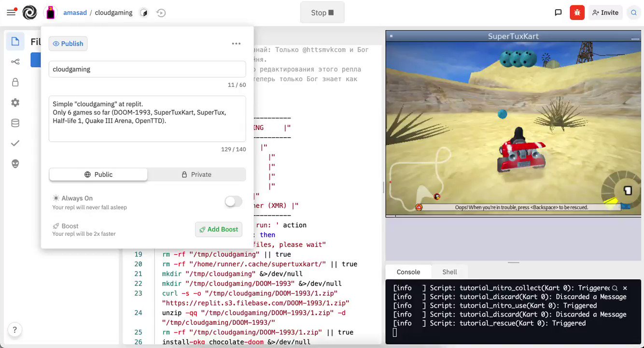Toggle the Always On switch

coord(233,202)
